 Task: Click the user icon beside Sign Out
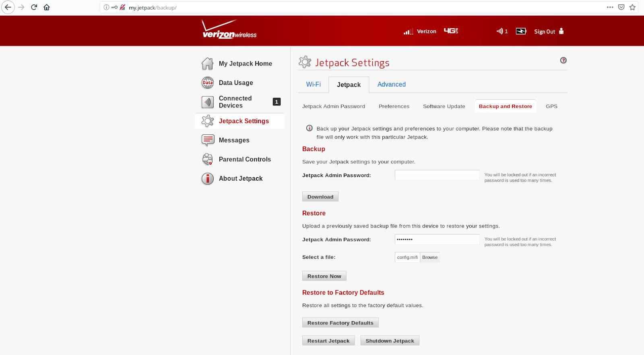point(561,31)
